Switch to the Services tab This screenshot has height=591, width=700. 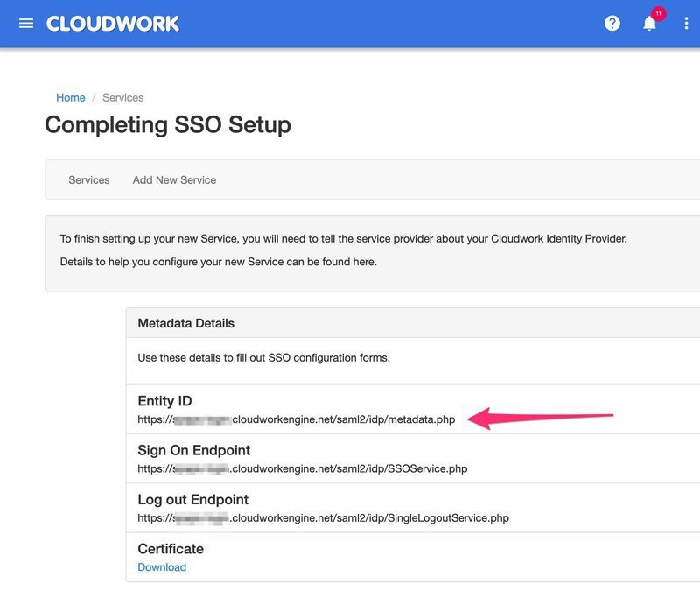click(x=89, y=179)
